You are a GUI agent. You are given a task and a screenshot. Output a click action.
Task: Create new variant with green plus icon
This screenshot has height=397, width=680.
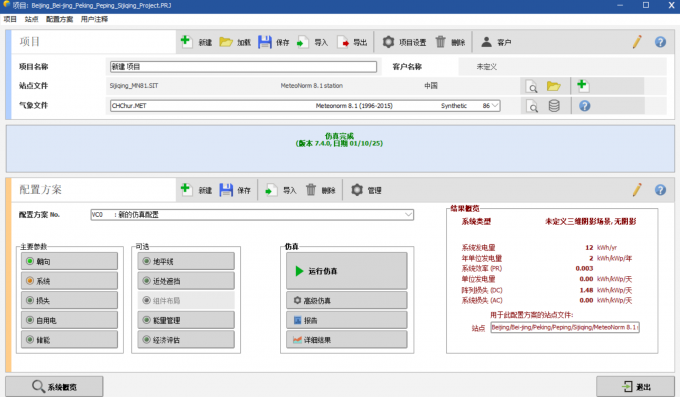pyautogui.click(x=186, y=189)
